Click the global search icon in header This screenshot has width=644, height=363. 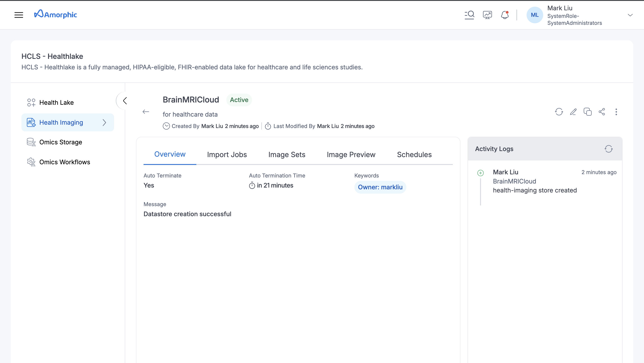pyautogui.click(x=469, y=15)
